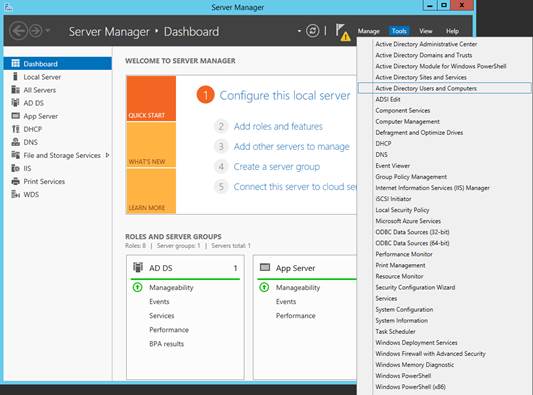The image size is (533, 395).
Task: Click the forward navigation arrow icon
Action: pyautogui.click(x=36, y=31)
